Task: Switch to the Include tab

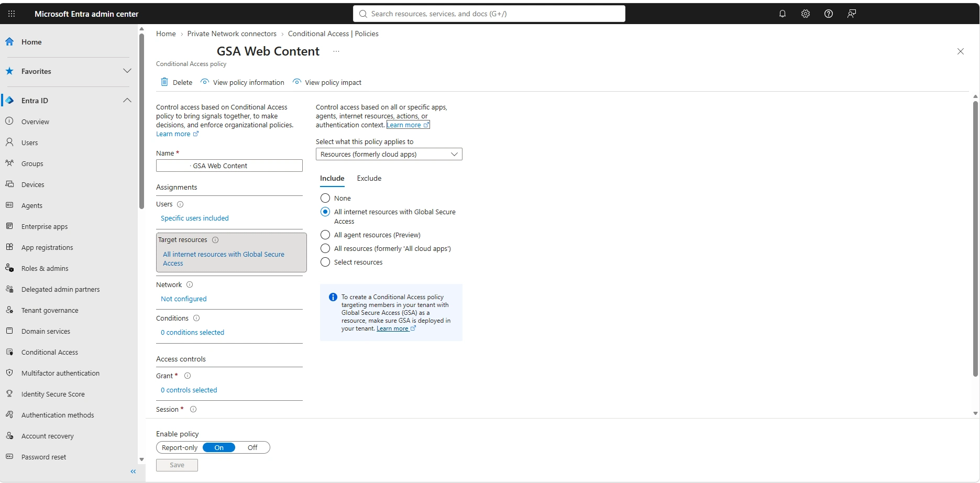Action: click(x=332, y=178)
